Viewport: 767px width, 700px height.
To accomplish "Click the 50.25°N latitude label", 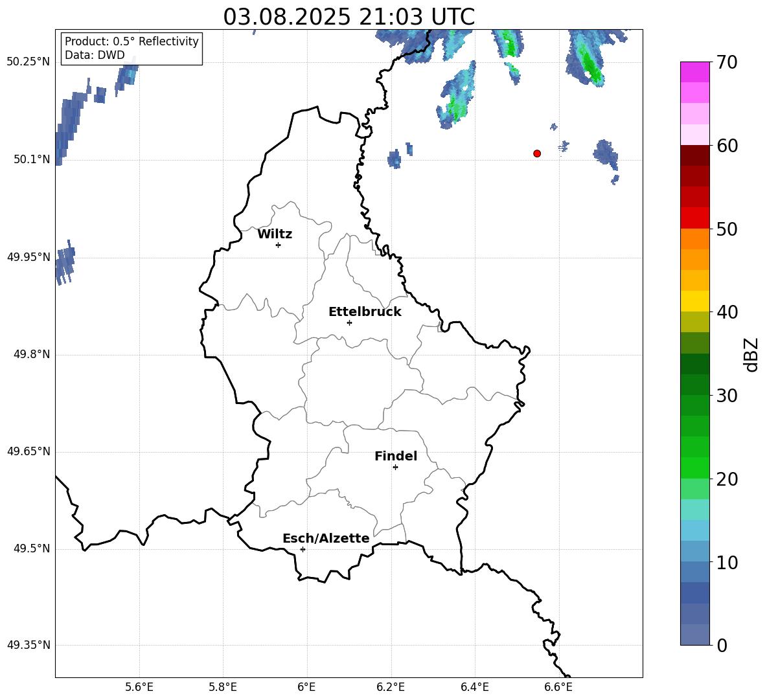I will [29, 62].
